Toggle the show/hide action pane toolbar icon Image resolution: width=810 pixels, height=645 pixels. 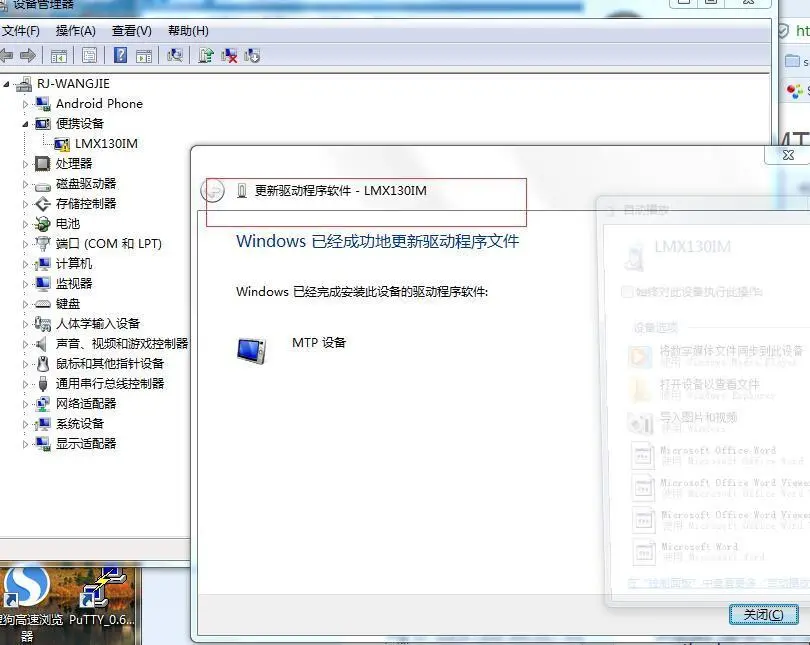[x=144, y=56]
